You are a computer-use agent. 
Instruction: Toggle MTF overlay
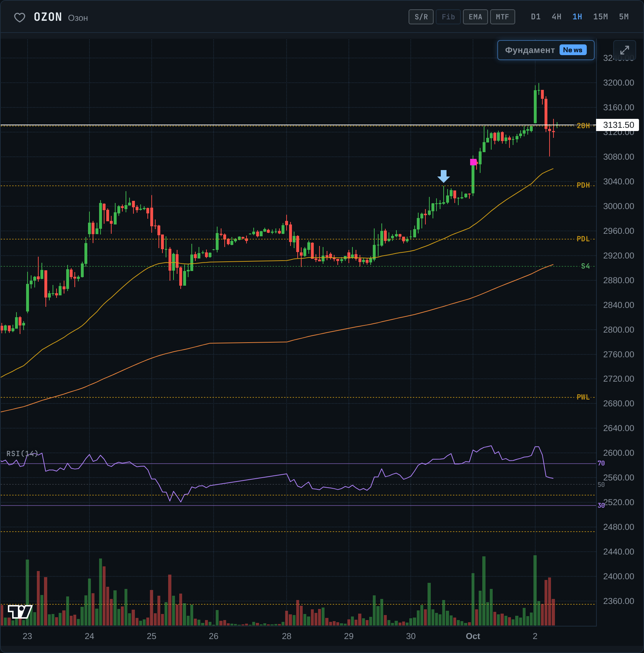coord(503,17)
